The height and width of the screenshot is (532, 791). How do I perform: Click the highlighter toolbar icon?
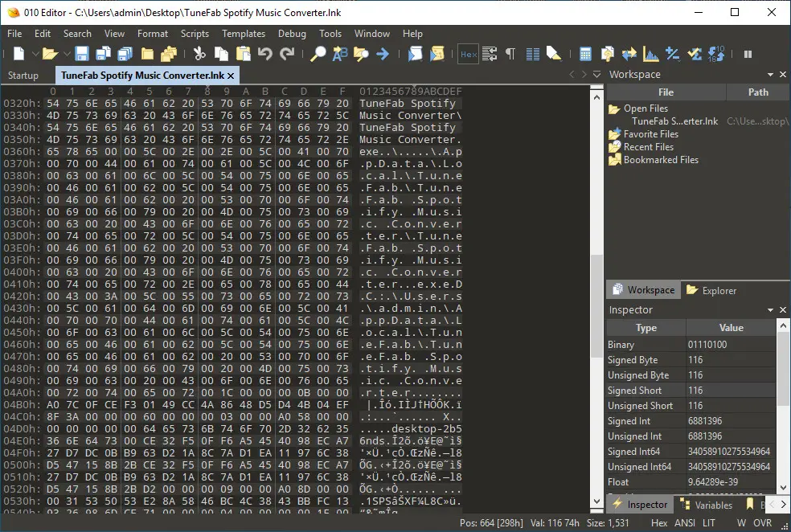tap(554, 54)
